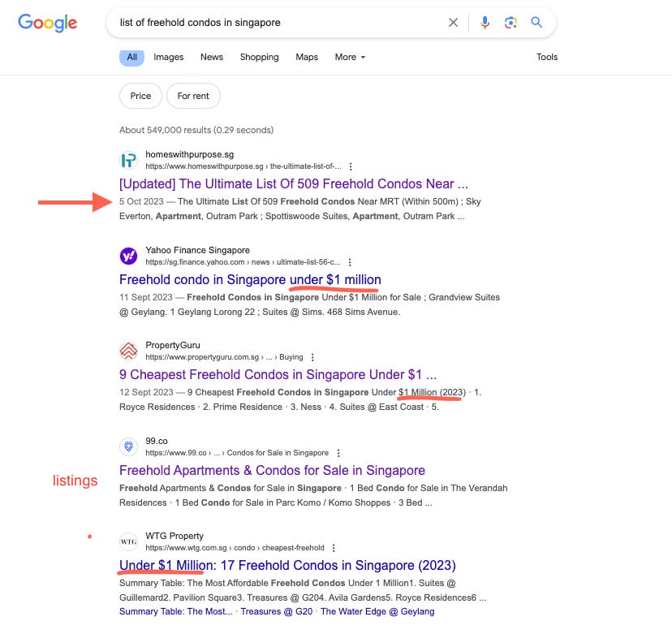Image resolution: width=672 pixels, height=634 pixels.
Task: Open the Tools options
Action: coord(547,57)
